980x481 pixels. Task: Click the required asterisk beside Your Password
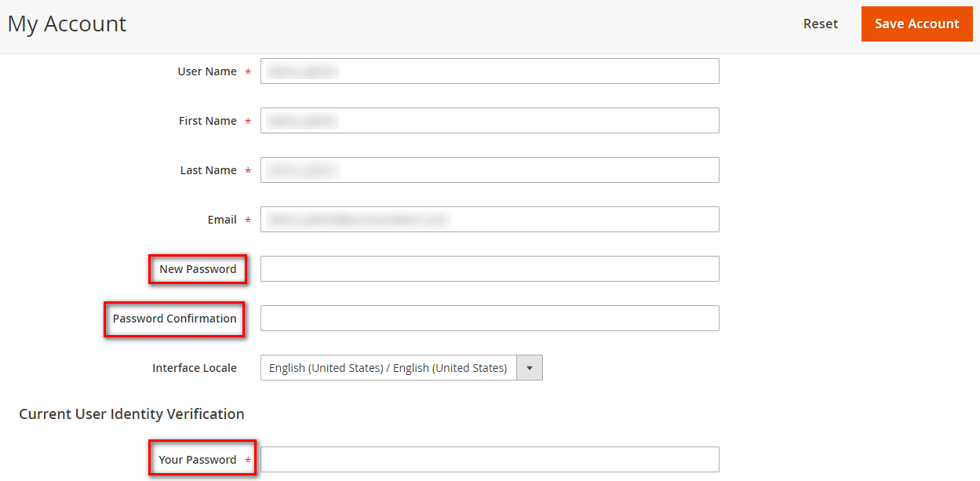[249, 460]
